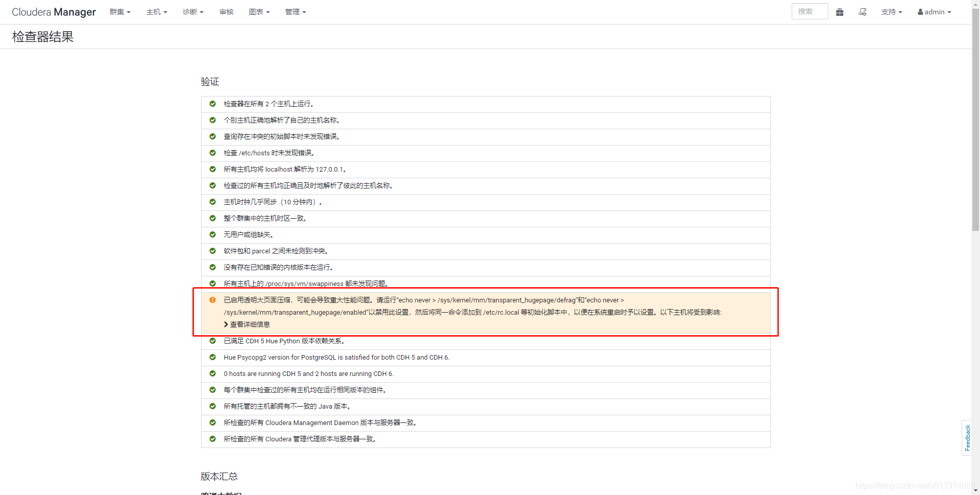Viewport: 980px width, 495px height.
Task: Click the text '整个群集中的主机时区一致。'
Action: 265,218
